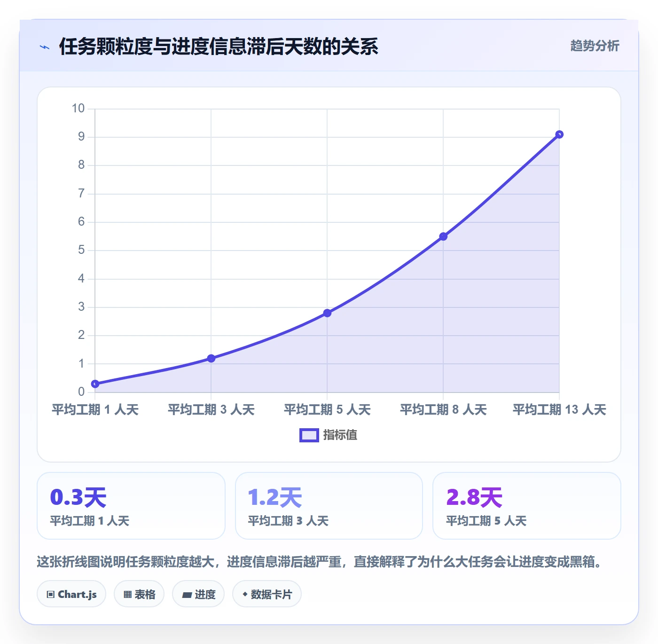
Task: Click the title 任务颗粒度与进度信息滞后天数的关系
Action: point(219,47)
